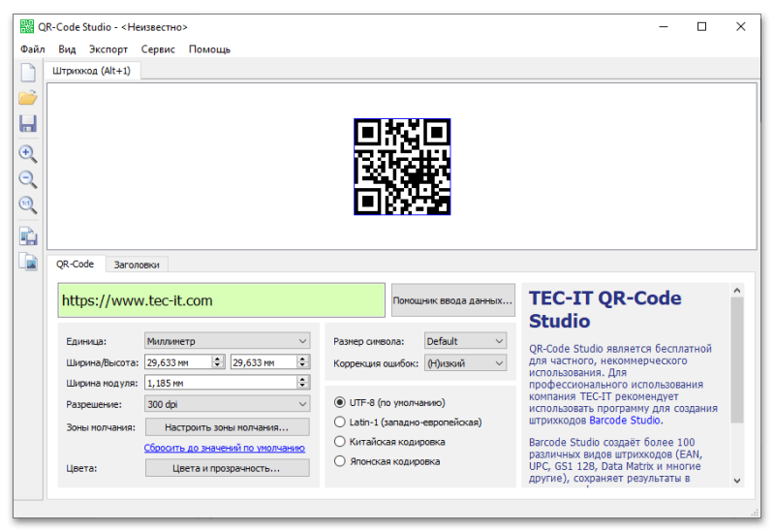Decrease Ширина модуля with down arrow

point(303,386)
